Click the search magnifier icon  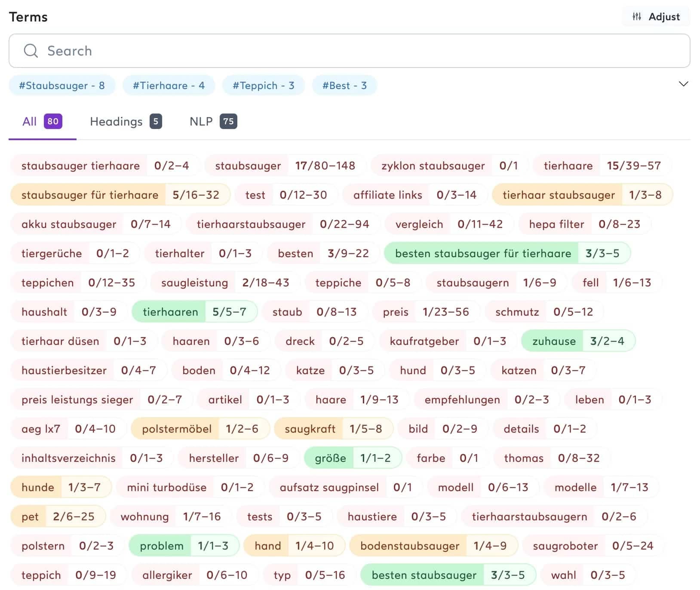point(30,51)
